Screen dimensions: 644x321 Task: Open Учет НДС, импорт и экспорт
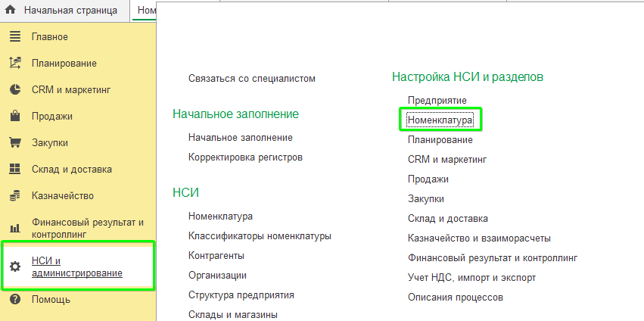click(x=472, y=277)
